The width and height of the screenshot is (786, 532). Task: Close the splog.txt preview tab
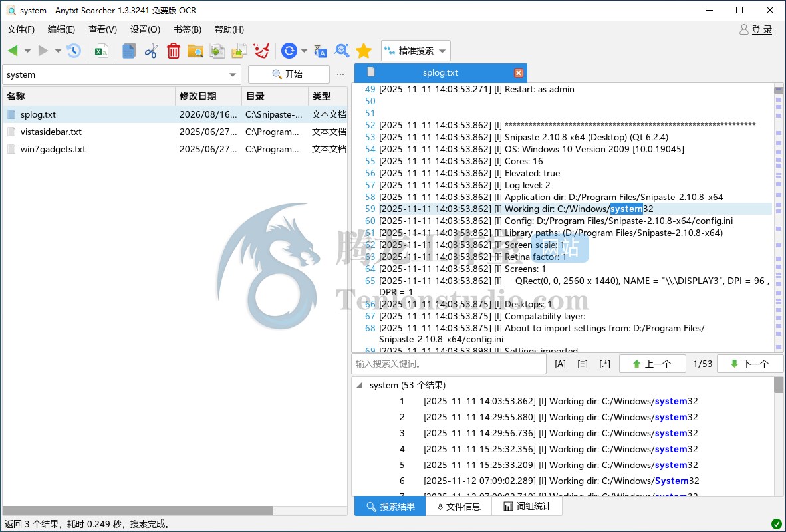tap(519, 73)
